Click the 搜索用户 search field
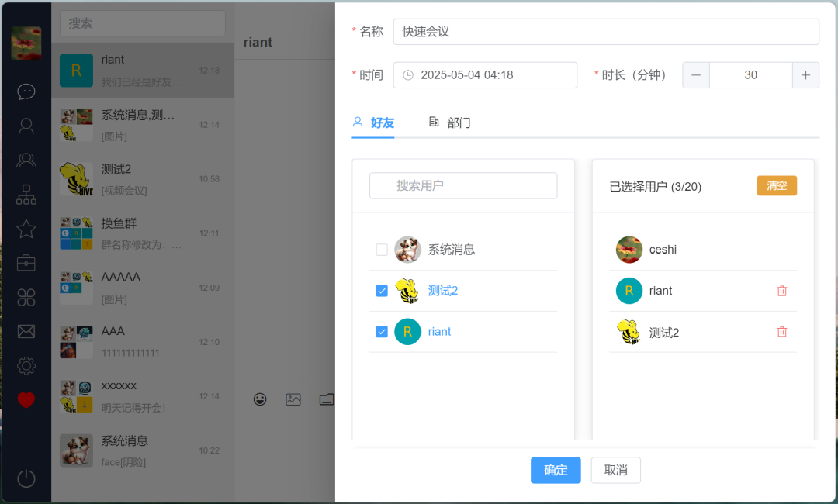The width and height of the screenshot is (838, 504). click(x=463, y=186)
